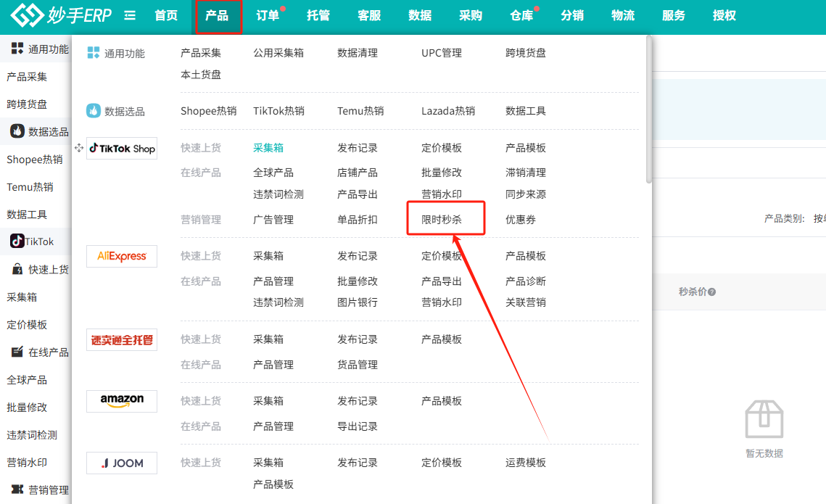Image resolution: width=826 pixels, height=504 pixels.
Task: Open sidebar 定价模板 item
Action: click(27, 324)
